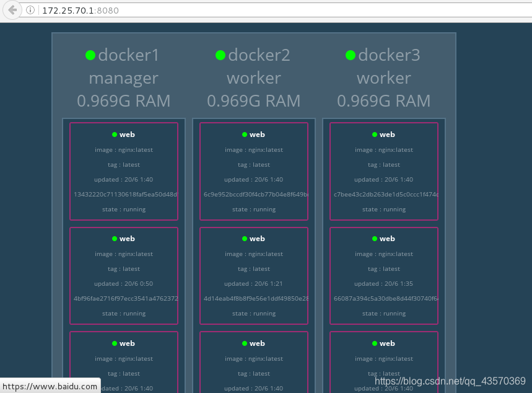The width and height of the screenshot is (532, 393).
Task: Click the green status dot next to docker3
Action: (x=351, y=55)
